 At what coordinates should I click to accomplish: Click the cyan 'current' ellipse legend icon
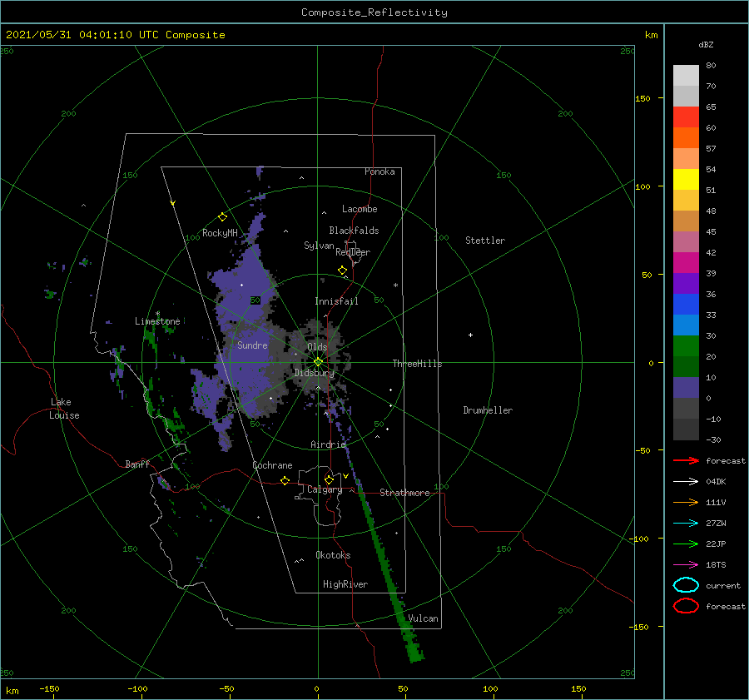[x=686, y=585]
